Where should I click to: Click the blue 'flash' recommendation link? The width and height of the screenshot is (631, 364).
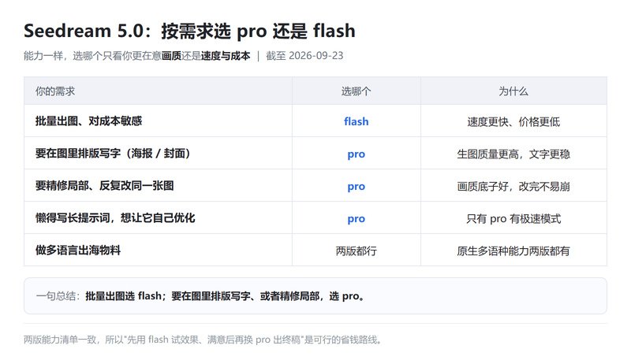tap(357, 121)
